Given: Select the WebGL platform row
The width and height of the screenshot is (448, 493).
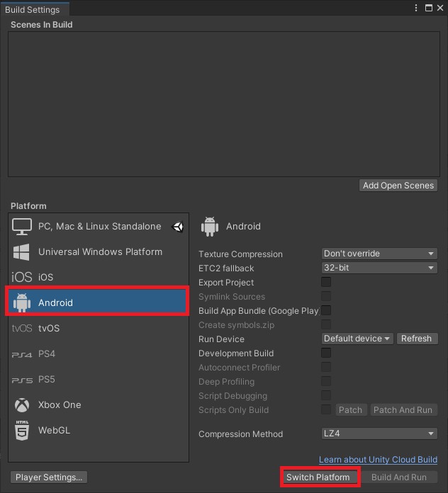Looking at the screenshot, I should (x=99, y=430).
